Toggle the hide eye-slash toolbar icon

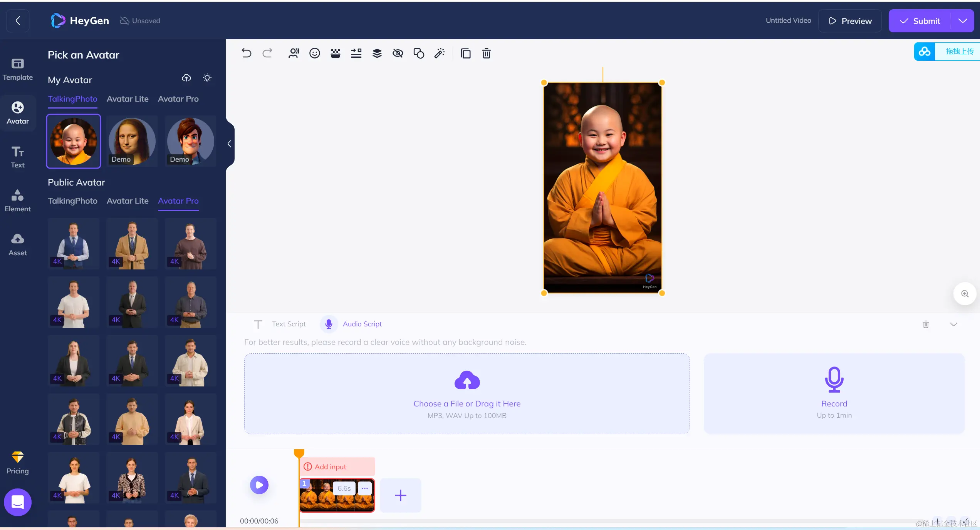398,53
